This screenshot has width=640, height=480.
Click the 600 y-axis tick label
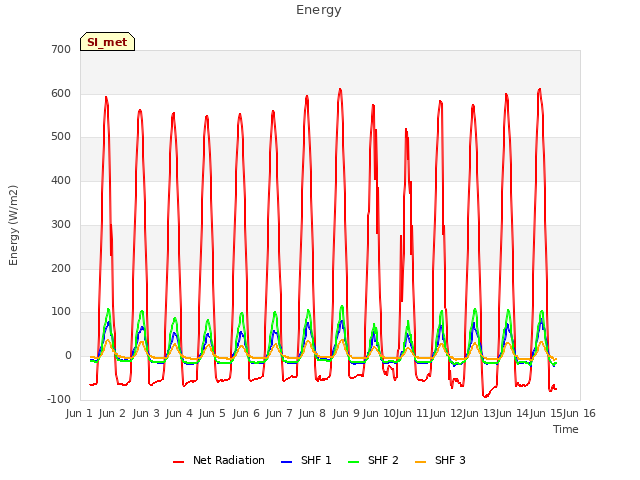tap(61, 93)
